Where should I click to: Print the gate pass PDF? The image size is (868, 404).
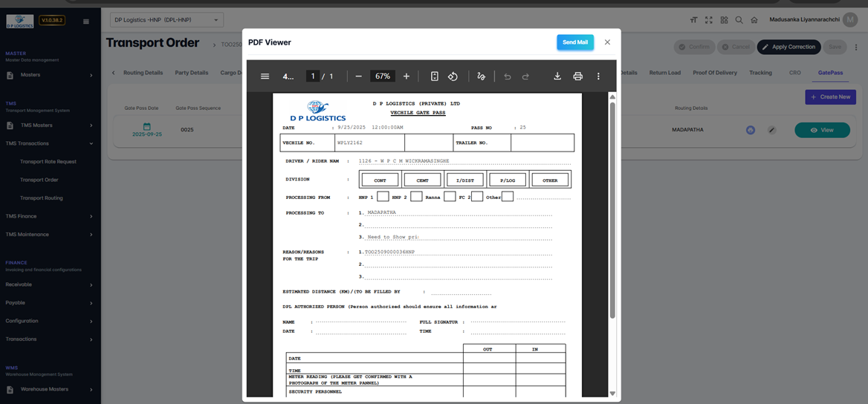(577, 76)
